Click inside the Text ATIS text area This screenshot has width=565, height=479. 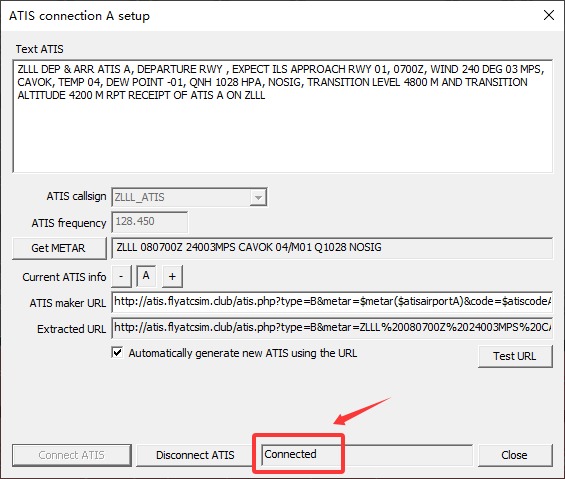point(282,116)
